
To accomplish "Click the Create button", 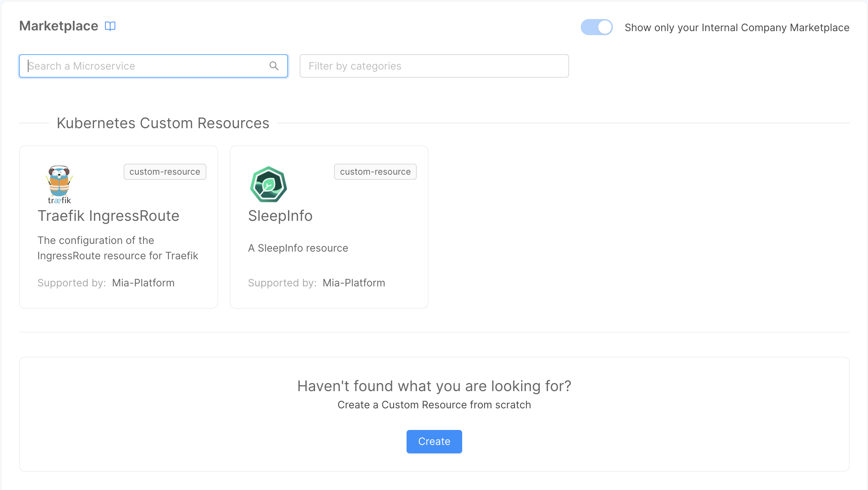I will [434, 441].
